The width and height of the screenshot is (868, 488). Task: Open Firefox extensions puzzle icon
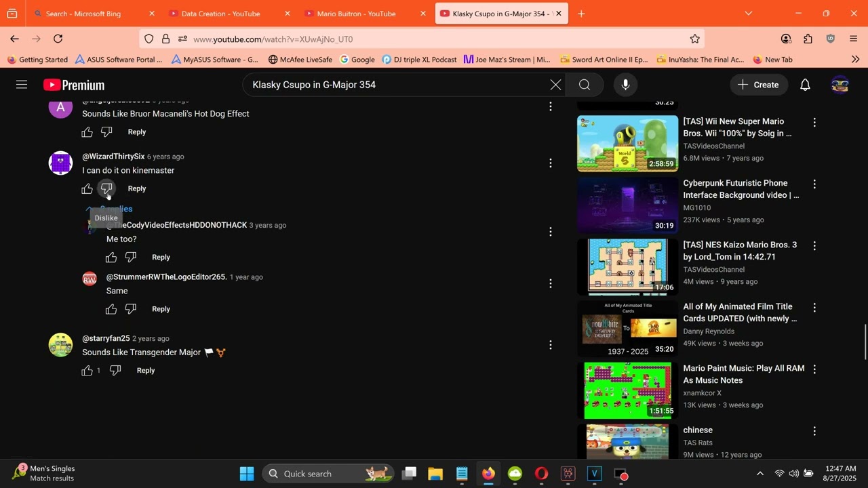click(x=808, y=39)
